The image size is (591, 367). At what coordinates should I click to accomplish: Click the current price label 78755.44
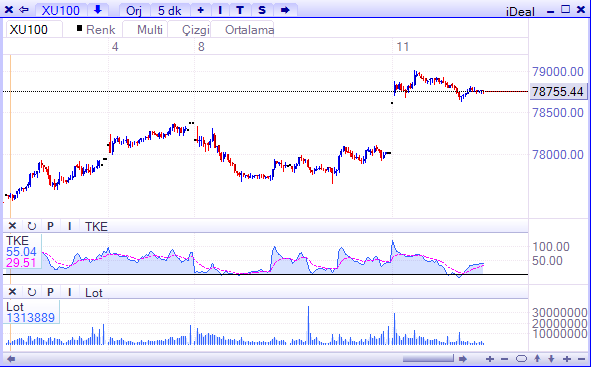point(558,92)
